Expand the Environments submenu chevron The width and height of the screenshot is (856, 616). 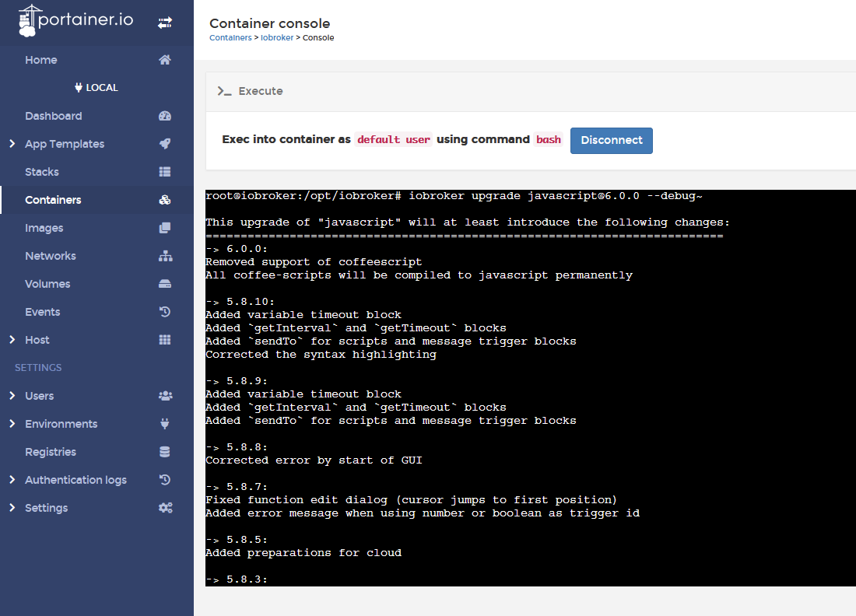coord(12,423)
